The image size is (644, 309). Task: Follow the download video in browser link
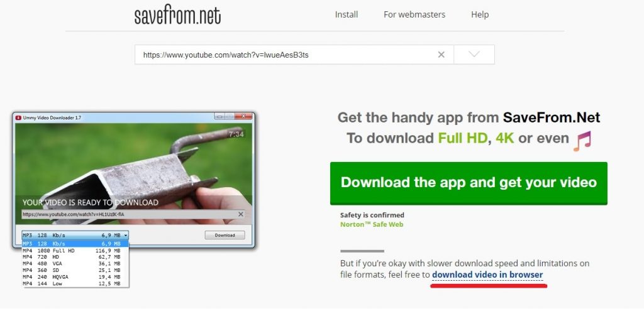(x=487, y=274)
